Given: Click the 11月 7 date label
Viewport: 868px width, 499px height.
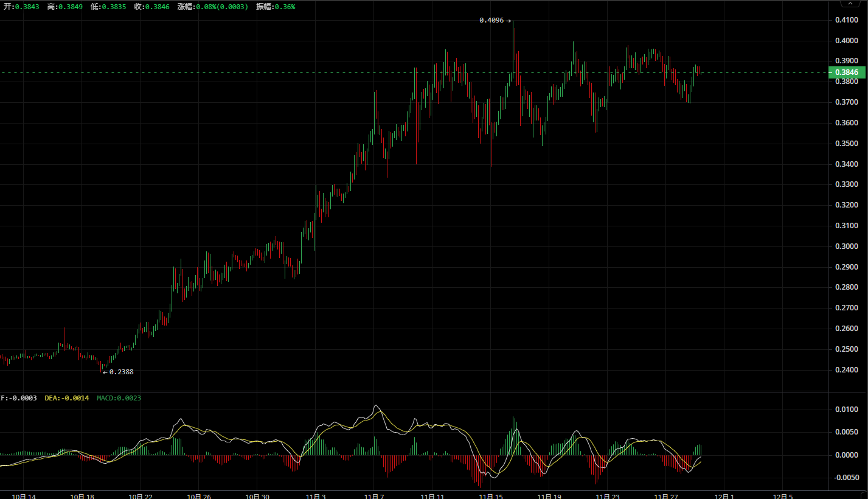Looking at the screenshot, I should pos(374,496).
